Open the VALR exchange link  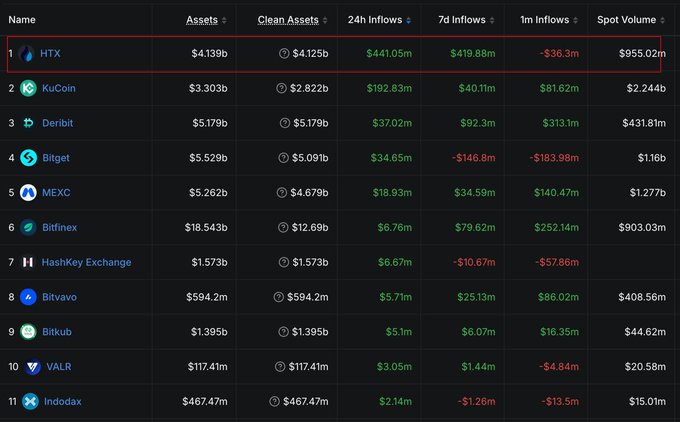(x=59, y=367)
